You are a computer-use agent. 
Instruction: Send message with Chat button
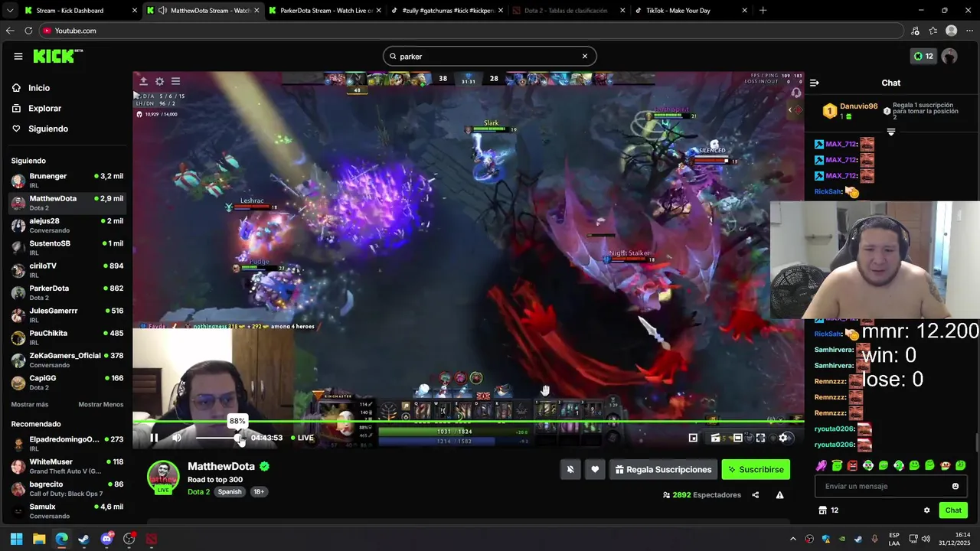coord(953,510)
